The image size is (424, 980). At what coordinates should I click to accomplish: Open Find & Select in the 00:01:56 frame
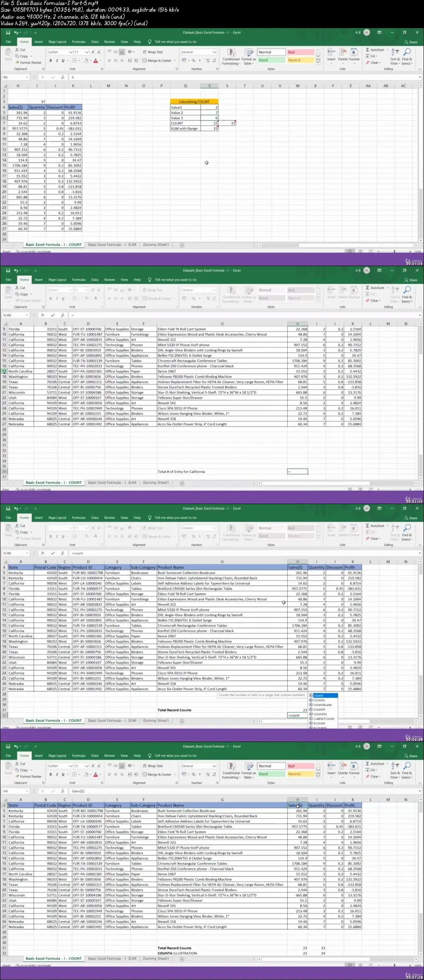pos(407,57)
